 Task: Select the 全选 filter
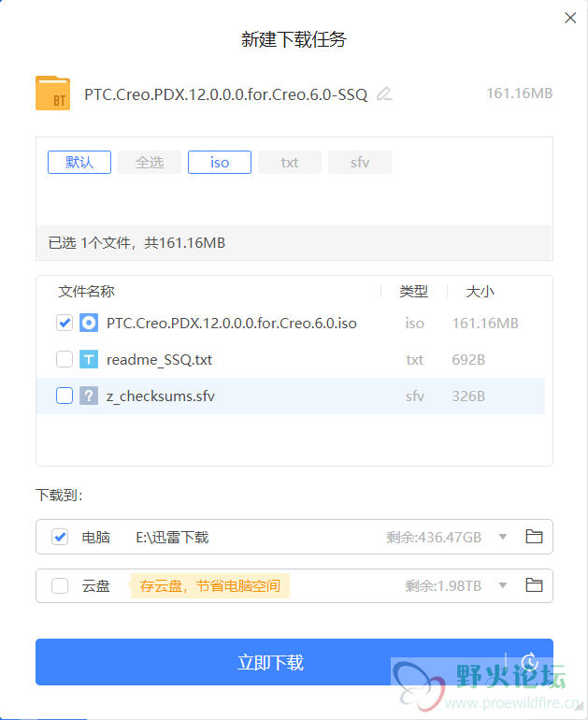click(x=150, y=162)
